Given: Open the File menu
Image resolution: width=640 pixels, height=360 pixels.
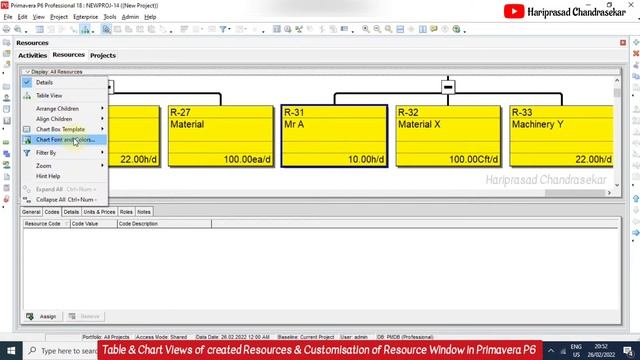Looking at the screenshot, I should click(8, 17).
